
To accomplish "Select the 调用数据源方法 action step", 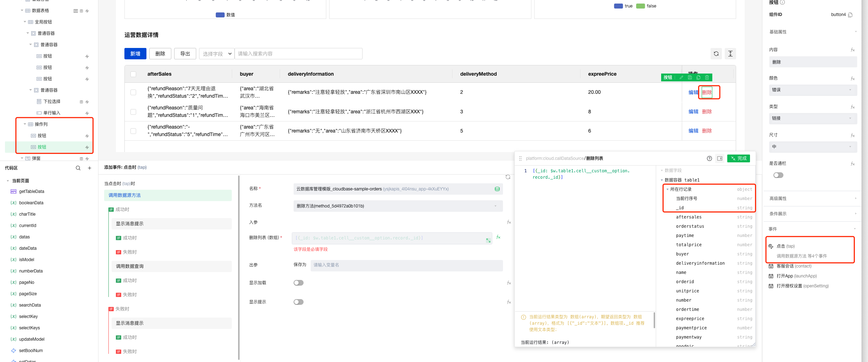I will (168, 195).
